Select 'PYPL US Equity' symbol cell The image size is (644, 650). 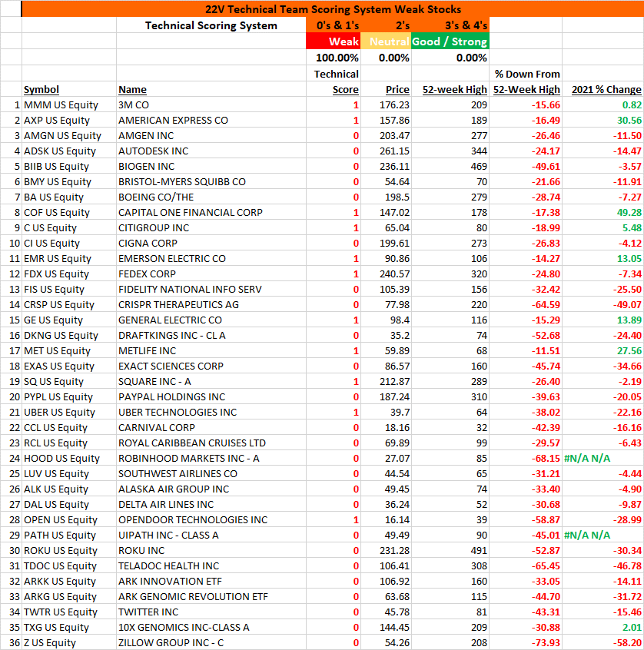pos(69,396)
